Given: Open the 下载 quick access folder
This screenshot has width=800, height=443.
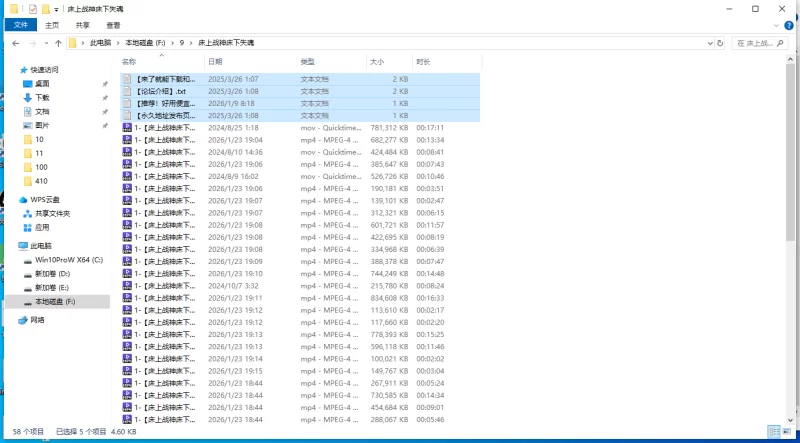Looking at the screenshot, I should pos(42,98).
